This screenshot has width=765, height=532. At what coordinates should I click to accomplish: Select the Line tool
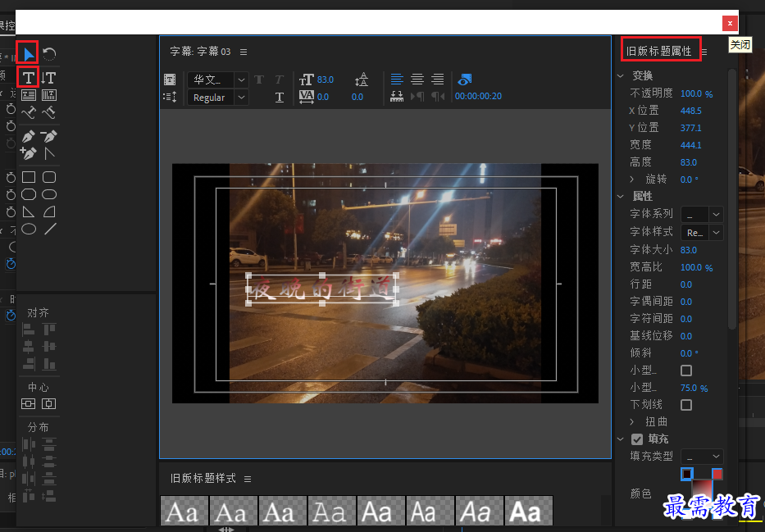[50, 229]
